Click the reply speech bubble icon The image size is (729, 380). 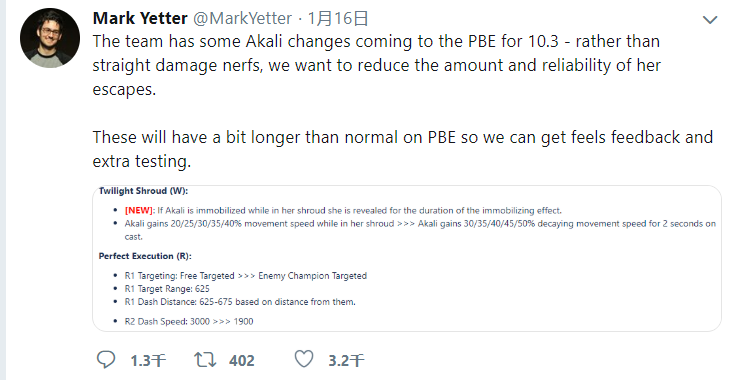[x=106, y=360]
